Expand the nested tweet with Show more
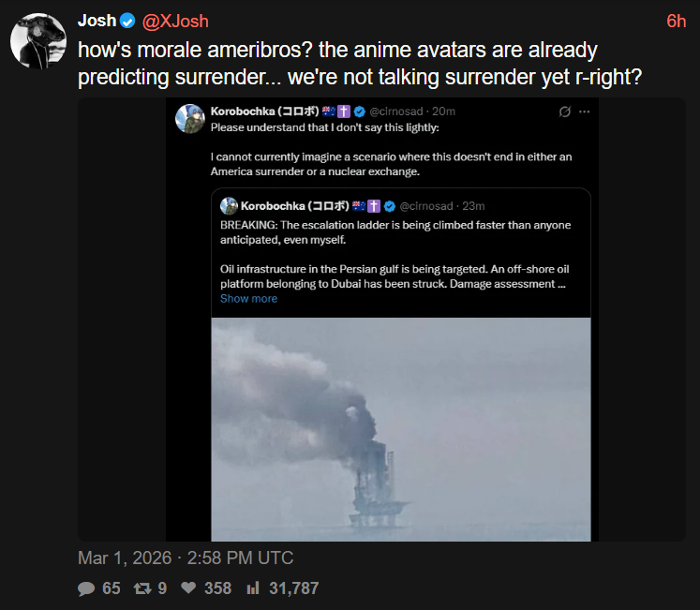The image size is (700, 610). (248, 299)
